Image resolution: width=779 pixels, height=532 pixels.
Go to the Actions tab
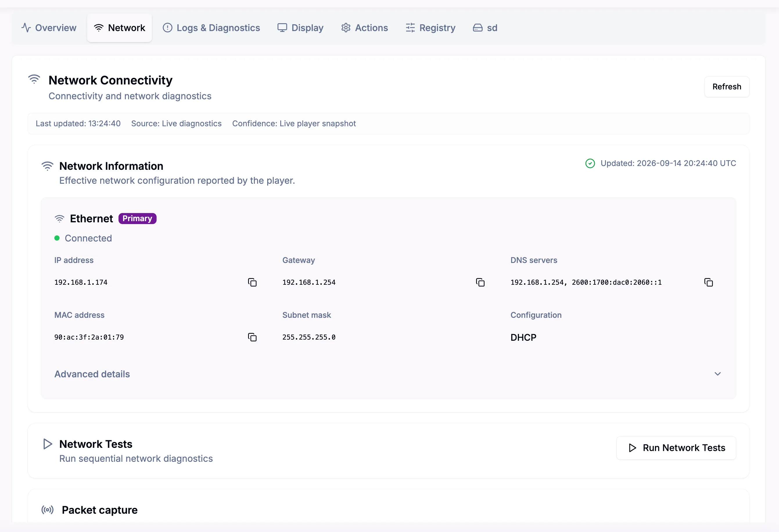365,28
